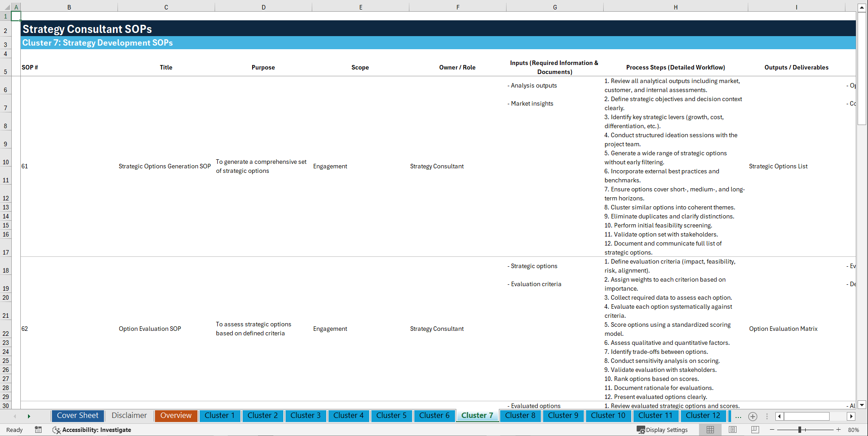The width and height of the screenshot is (868, 436).
Task: Select the column A header
Action: pos(16,7)
